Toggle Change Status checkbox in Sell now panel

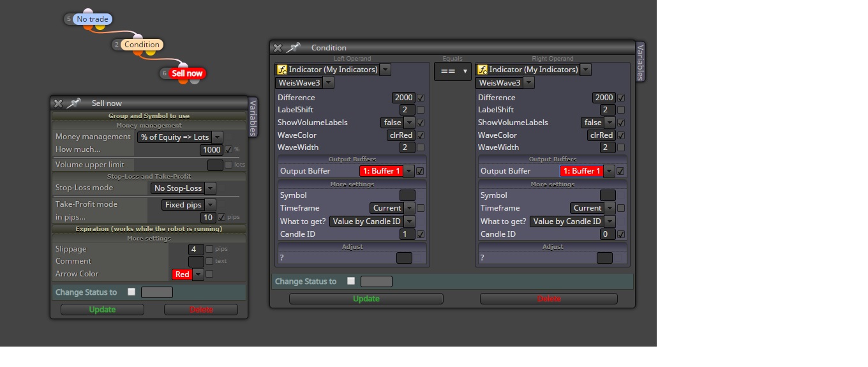point(131,292)
